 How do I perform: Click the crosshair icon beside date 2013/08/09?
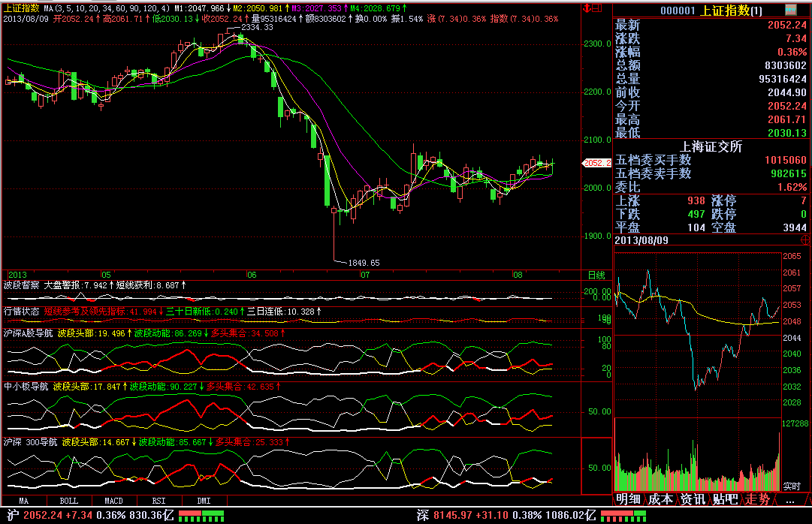(805, 240)
